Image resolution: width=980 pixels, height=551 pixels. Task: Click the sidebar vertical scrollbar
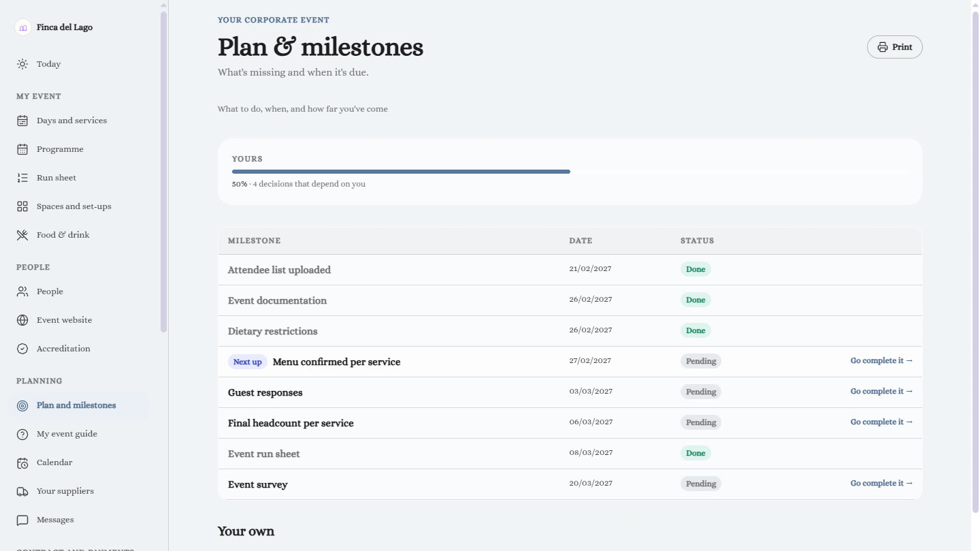pos(163,172)
